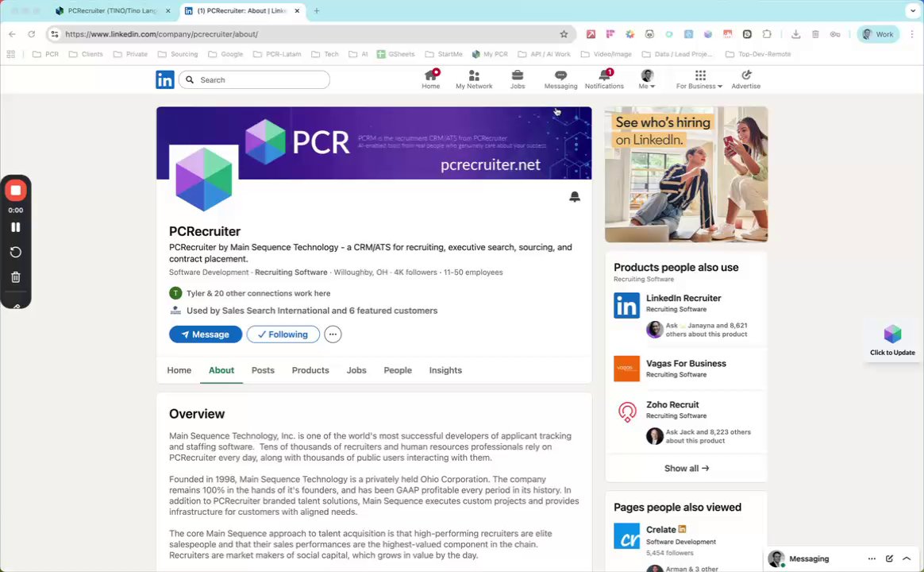
Task: Restart the recording
Action: 16,253
